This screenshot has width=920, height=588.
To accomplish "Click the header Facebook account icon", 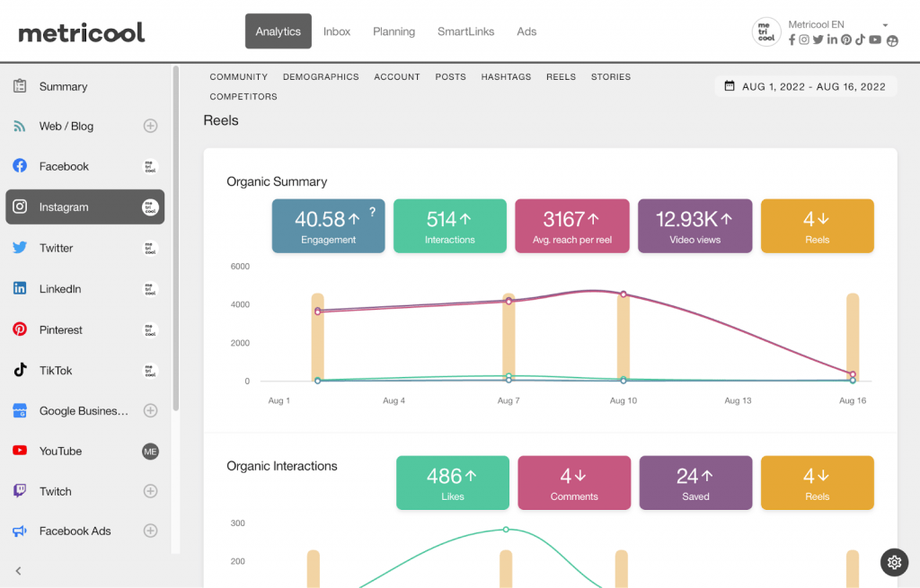I will (x=792, y=39).
